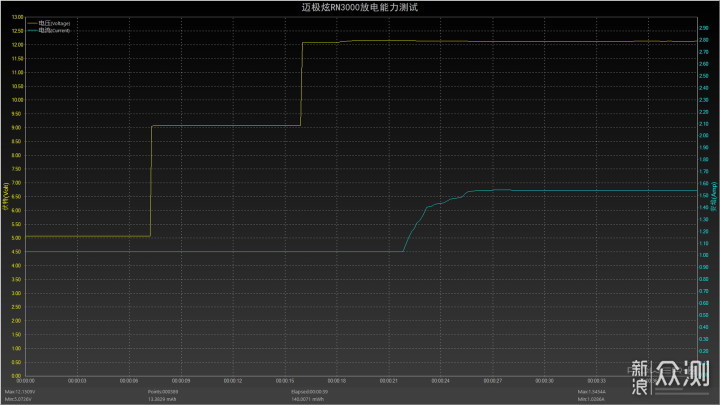720x405 pixels.
Task: Click the 13.00 voltage axis tick label
Action: coord(17,17)
